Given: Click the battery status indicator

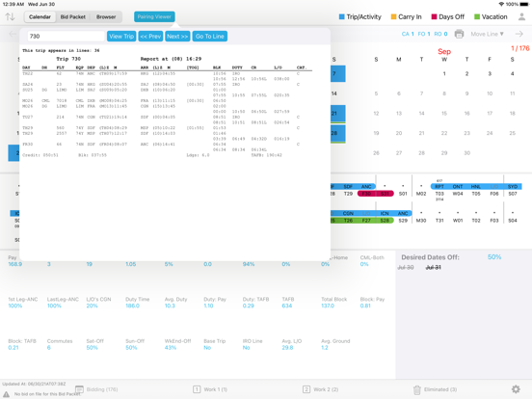Looking at the screenshot, I should point(524,4).
